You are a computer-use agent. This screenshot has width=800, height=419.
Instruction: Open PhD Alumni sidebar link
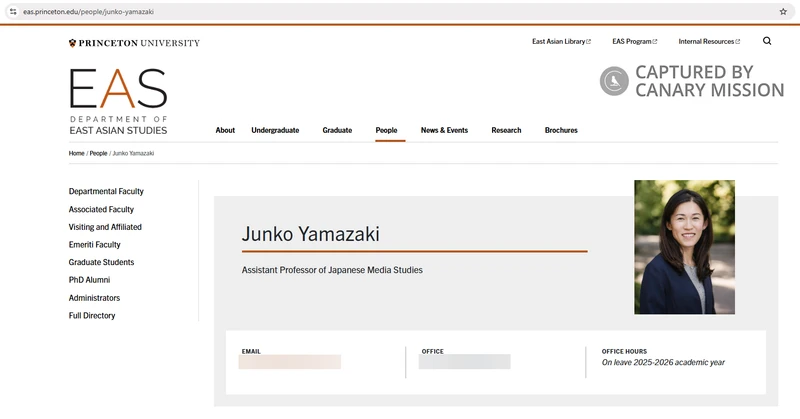(x=89, y=280)
